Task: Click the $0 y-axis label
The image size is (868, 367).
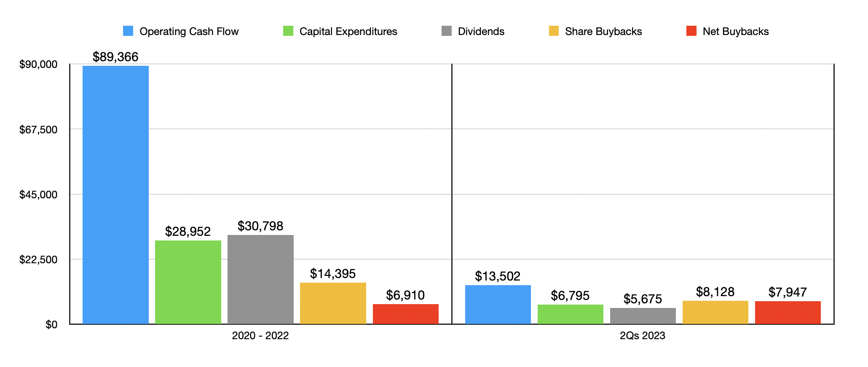Action: pyautogui.click(x=51, y=325)
